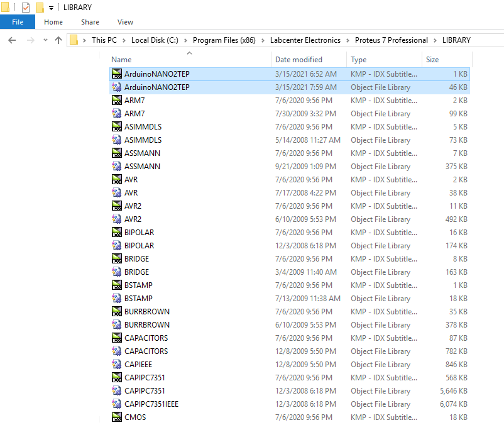Click the library icon of CAPIPC7351IEEE
This screenshot has height=425, width=504.
117,404
